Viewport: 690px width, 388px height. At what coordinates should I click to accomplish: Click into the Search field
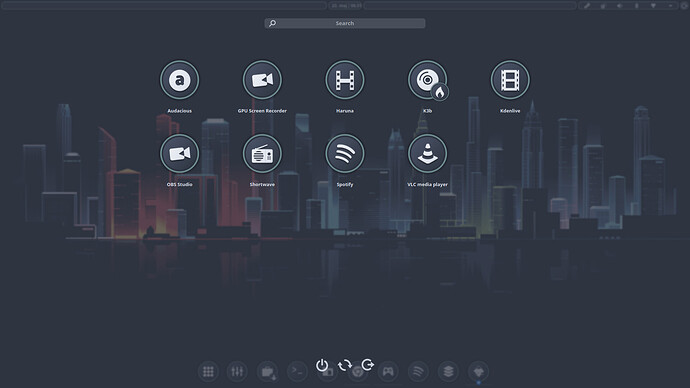click(345, 23)
